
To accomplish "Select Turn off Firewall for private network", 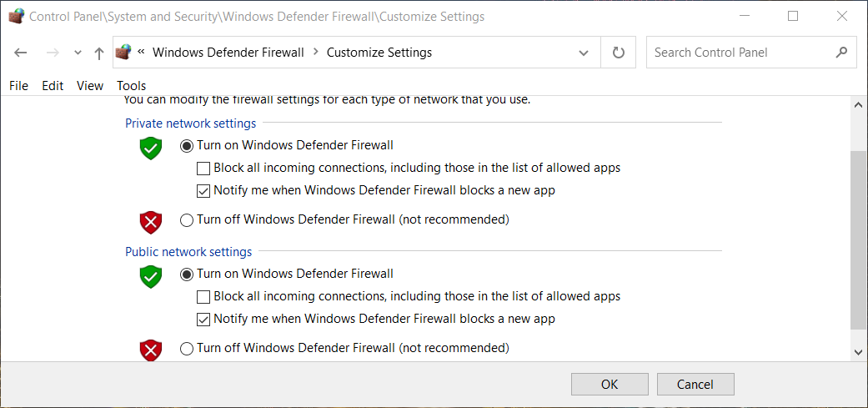I will point(187,220).
